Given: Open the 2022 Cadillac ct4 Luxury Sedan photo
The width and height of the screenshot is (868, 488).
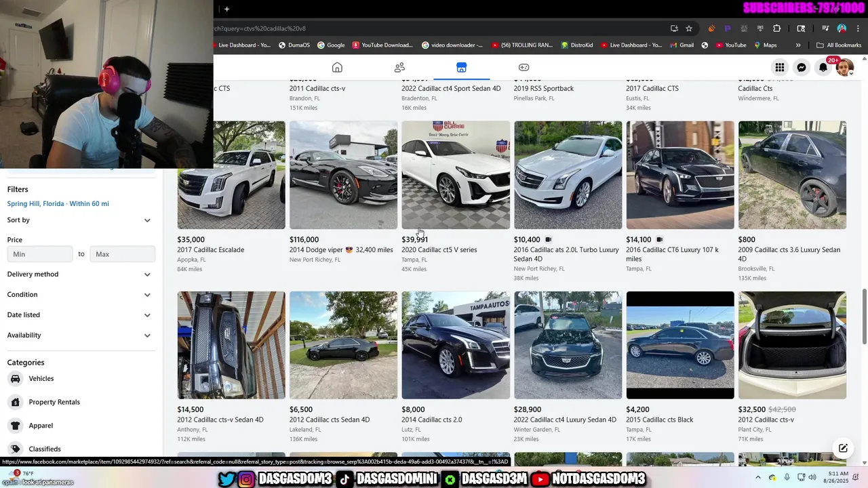Looking at the screenshot, I should pyautogui.click(x=568, y=345).
